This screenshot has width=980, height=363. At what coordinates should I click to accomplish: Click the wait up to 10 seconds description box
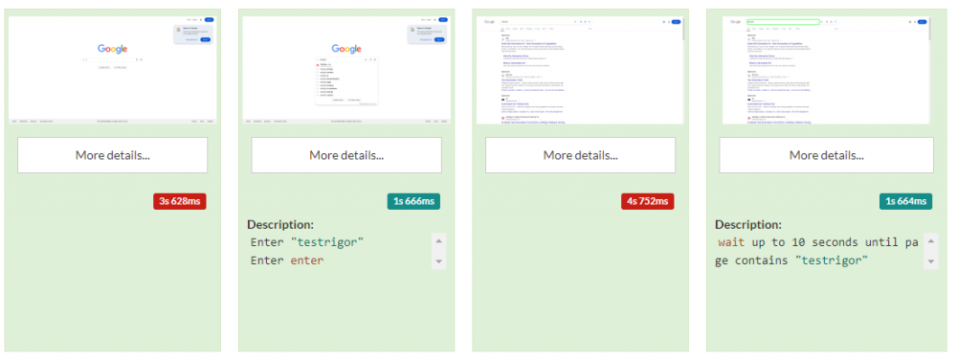coord(819,251)
